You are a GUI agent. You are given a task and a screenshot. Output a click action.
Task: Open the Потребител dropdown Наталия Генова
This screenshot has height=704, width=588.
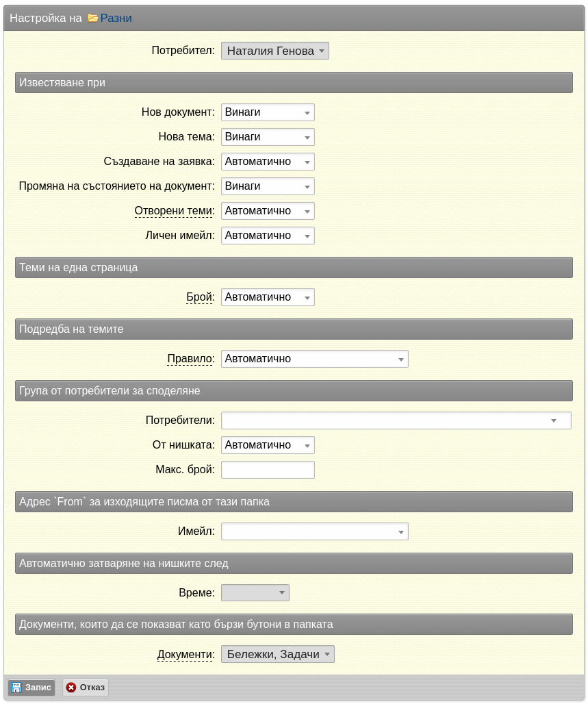click(275, 51)
